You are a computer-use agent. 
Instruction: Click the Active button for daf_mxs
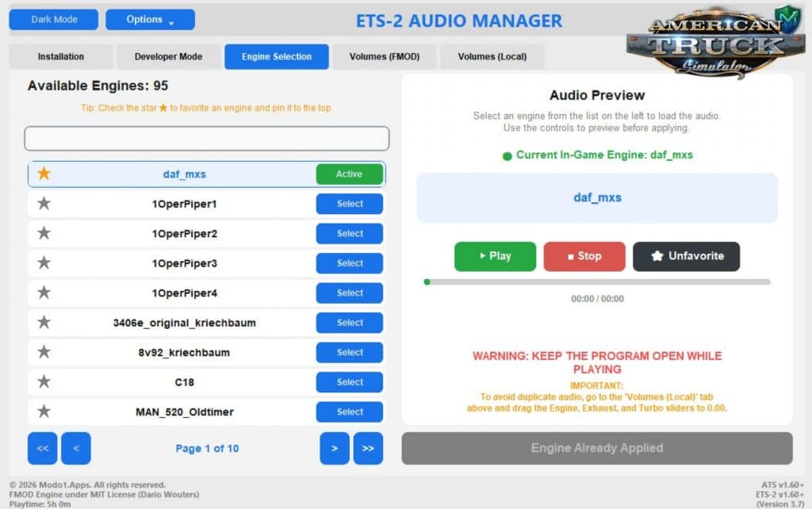350,174
